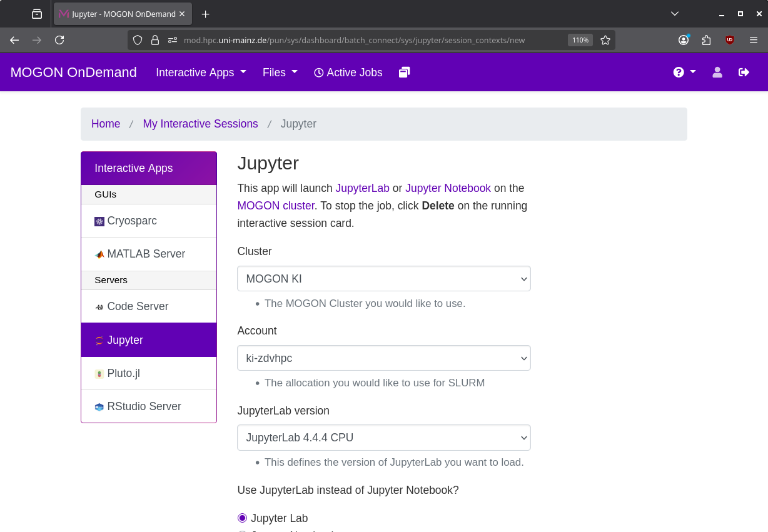Select RStudio Server in the sidebar
The width and height of the screenshot is (768, 532).
149,406
